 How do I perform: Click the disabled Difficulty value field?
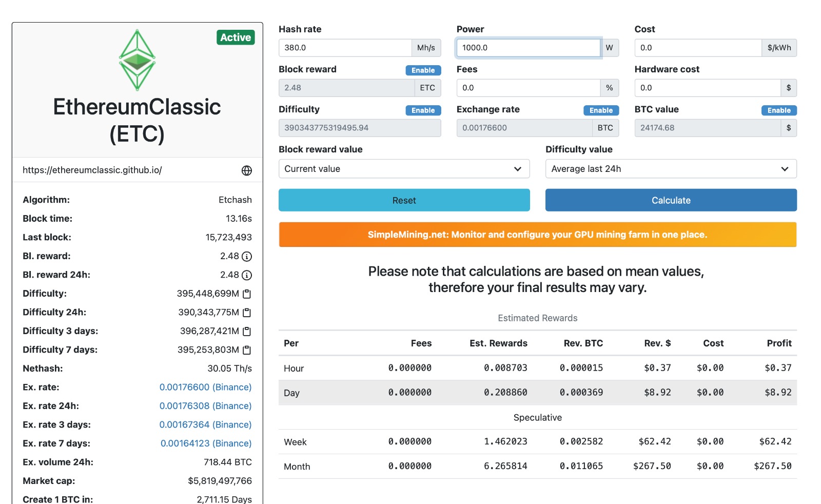tap(360, 128)
